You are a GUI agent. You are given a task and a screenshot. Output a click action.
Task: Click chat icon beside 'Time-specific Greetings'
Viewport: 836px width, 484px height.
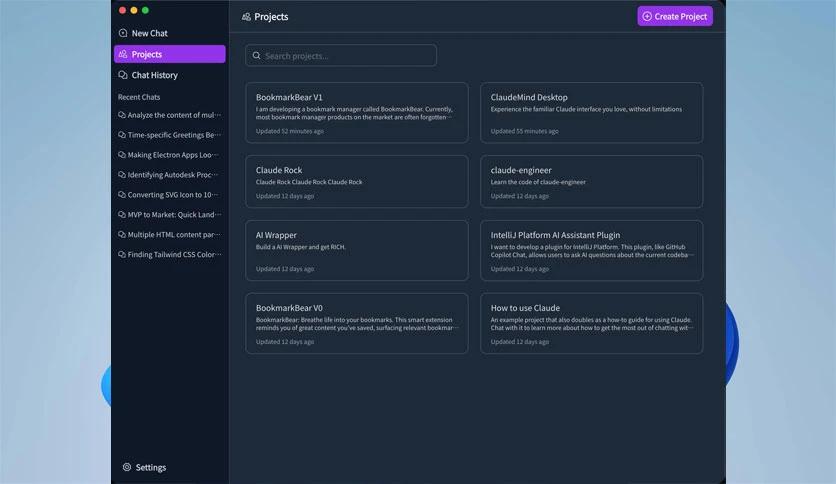point(122,135)
